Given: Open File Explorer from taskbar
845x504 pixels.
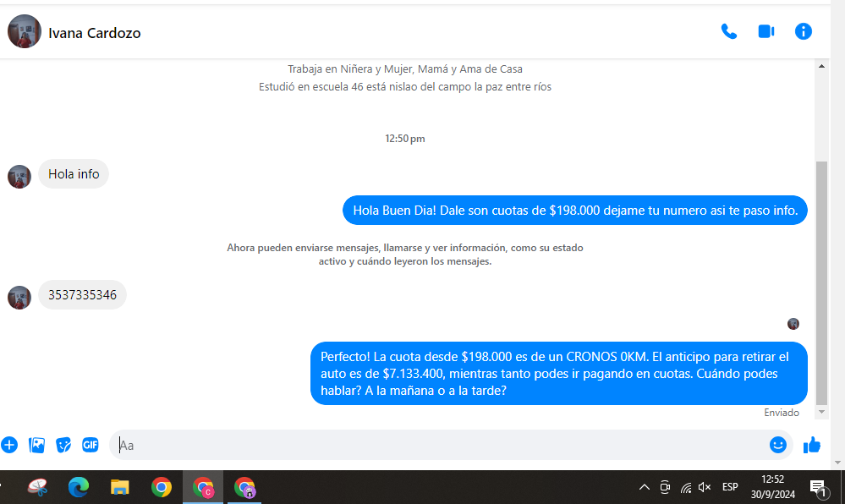Looking at the screenshot, I should pos(119,487).
